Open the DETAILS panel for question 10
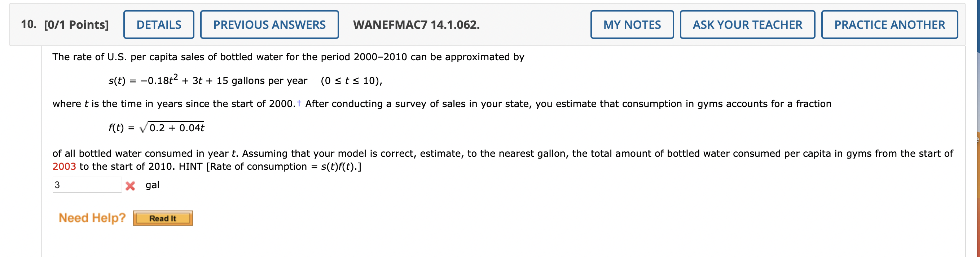The height and width of the screenshot is (257, 980). (x=159, y=25)
